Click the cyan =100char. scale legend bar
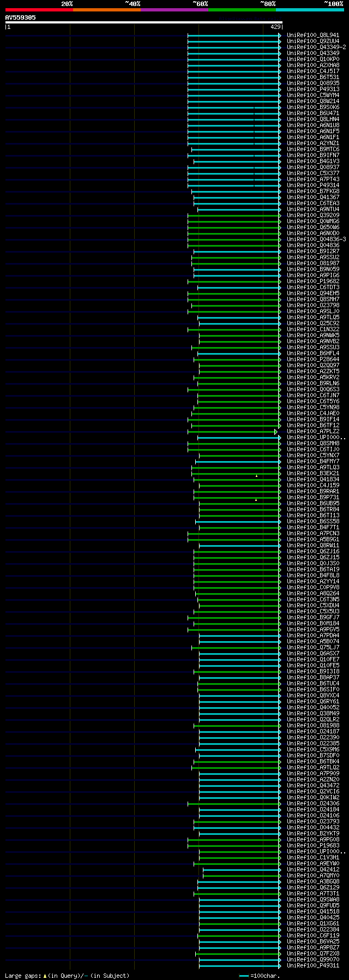349x980 pixels. [x=244, y=976]
